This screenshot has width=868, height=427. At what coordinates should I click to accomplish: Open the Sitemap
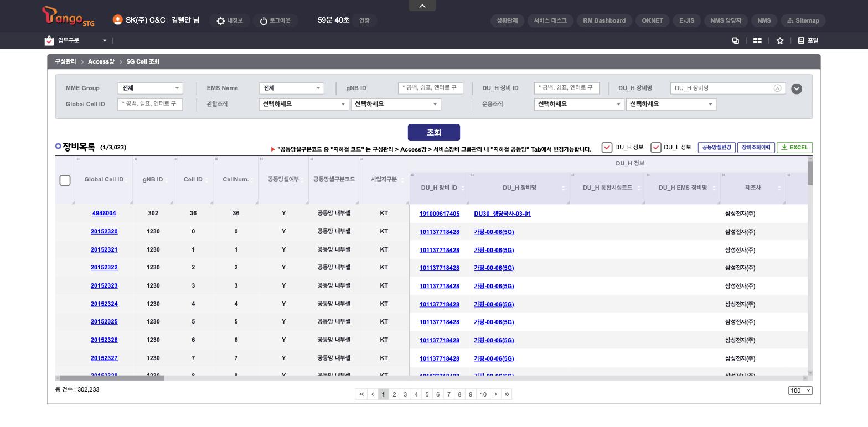pos(803,20)
